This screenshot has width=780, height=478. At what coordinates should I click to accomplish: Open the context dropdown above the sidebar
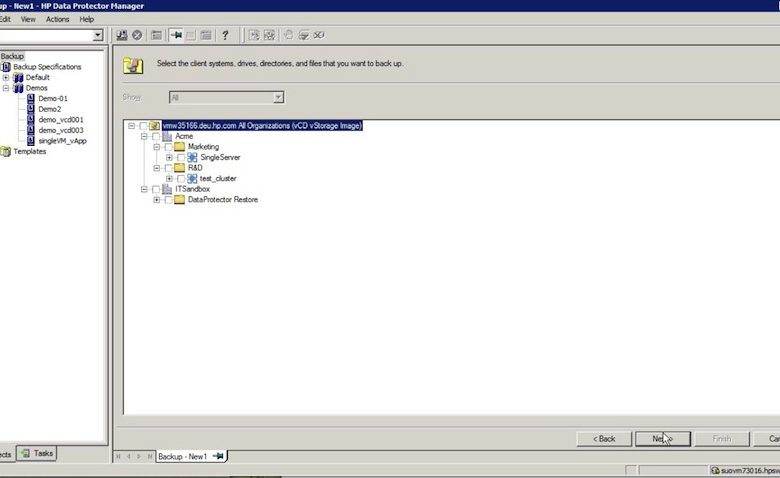pos(98,35)
